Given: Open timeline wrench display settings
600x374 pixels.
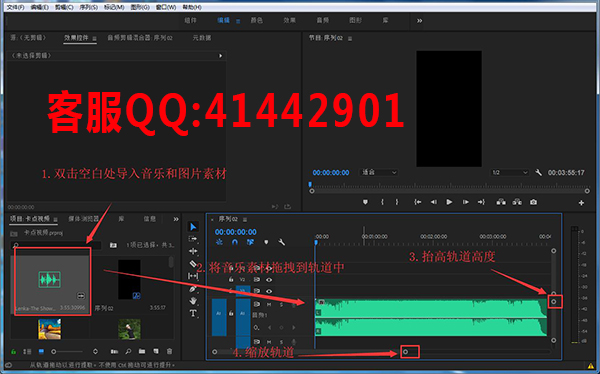Looking at the screenshot, I should (x=282, y=242).
